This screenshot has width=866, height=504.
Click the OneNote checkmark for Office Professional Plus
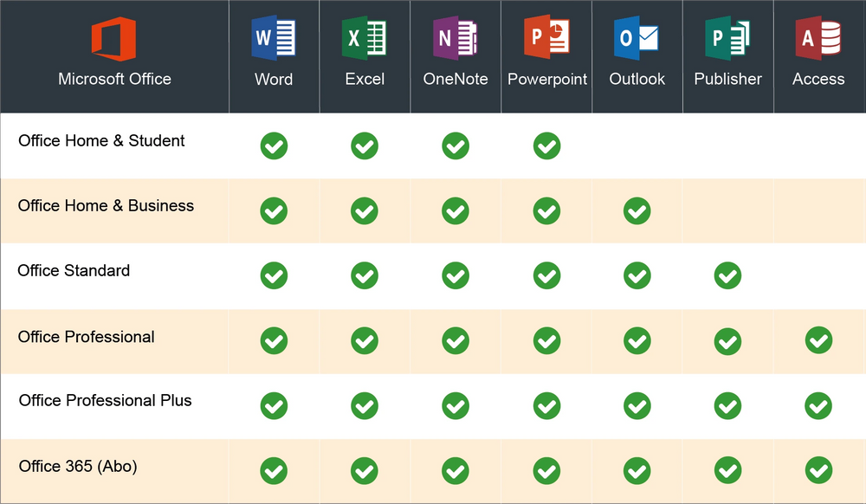coord(456,405)
